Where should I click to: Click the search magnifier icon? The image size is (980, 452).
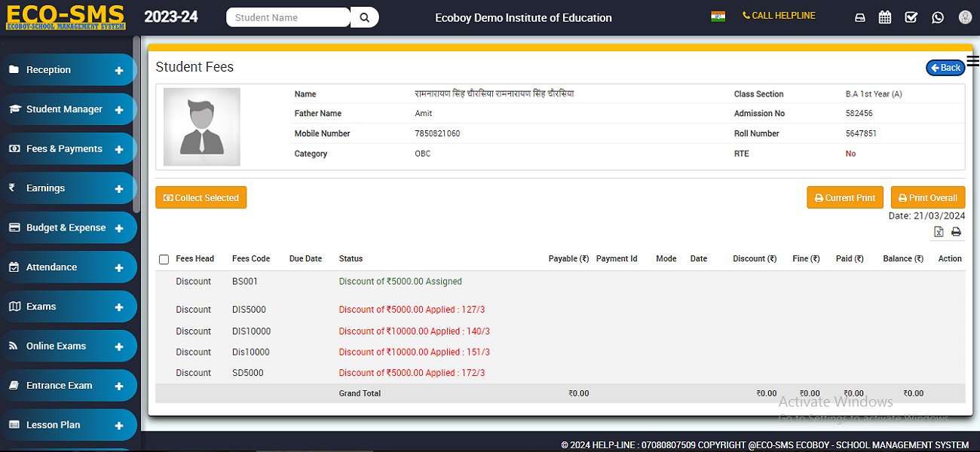pos(365,17)
